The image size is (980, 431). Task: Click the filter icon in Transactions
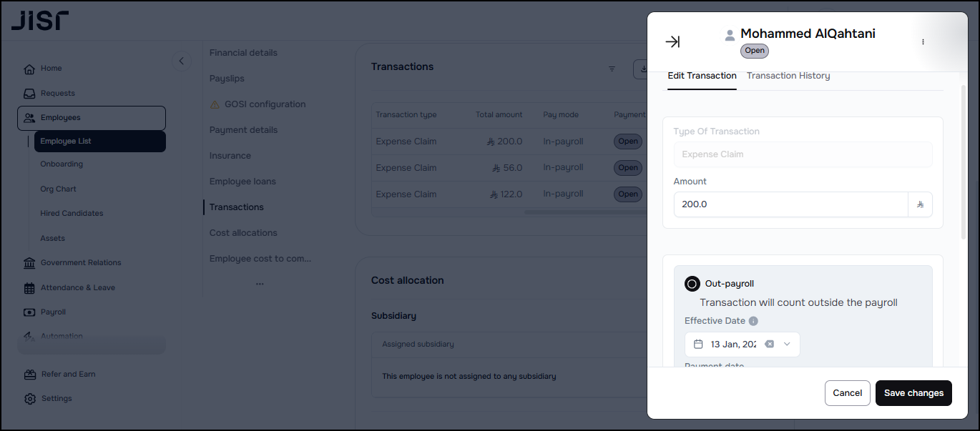point(612,69)
